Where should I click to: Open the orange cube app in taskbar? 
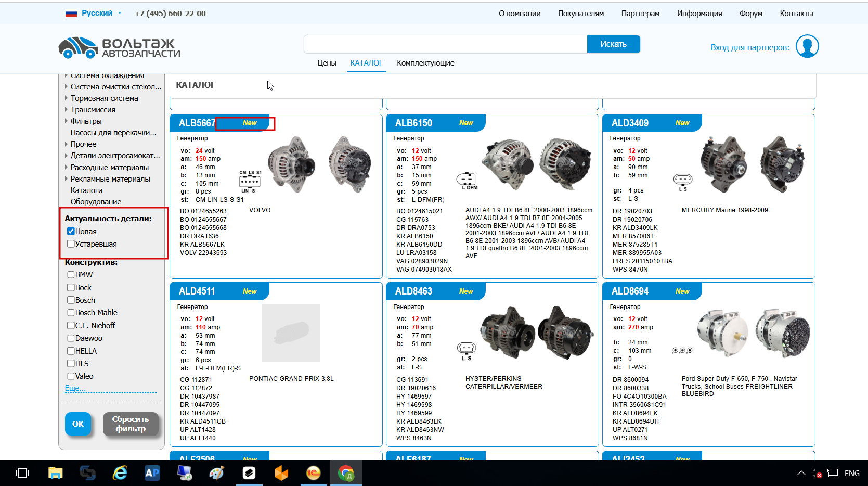(x=281, y=473)
